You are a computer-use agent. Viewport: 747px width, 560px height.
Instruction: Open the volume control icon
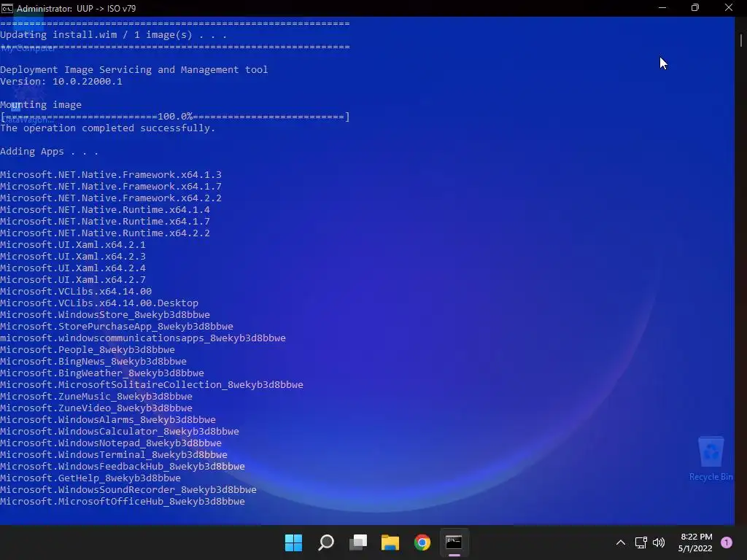(x=659, y=542)
